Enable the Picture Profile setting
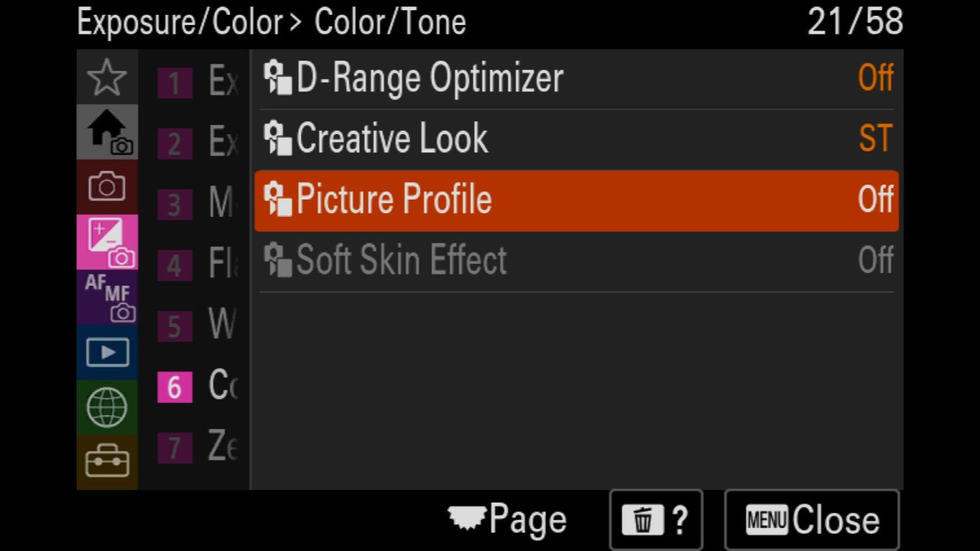 [x=574, y=200]
